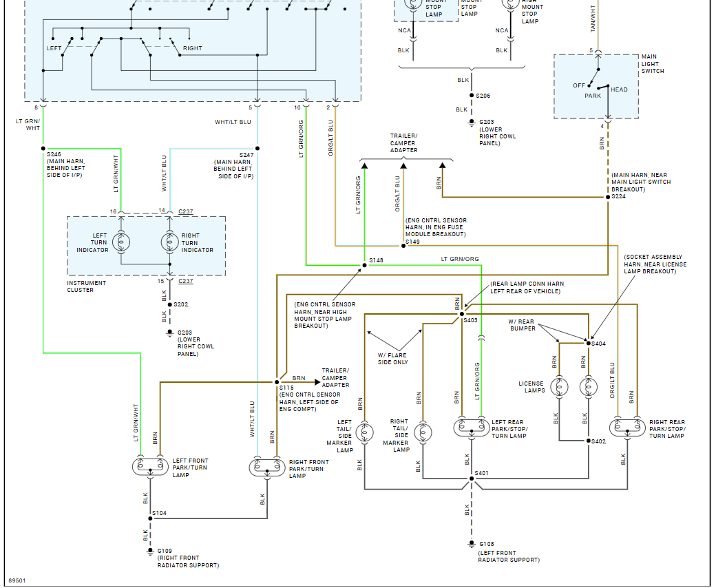Click the S206 splice dot
Screen dimensions: 716x588
click(472, 96)
